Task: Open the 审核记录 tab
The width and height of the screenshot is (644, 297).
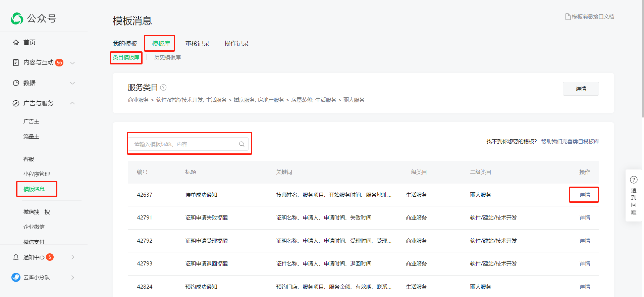Action: pos(197,44)
